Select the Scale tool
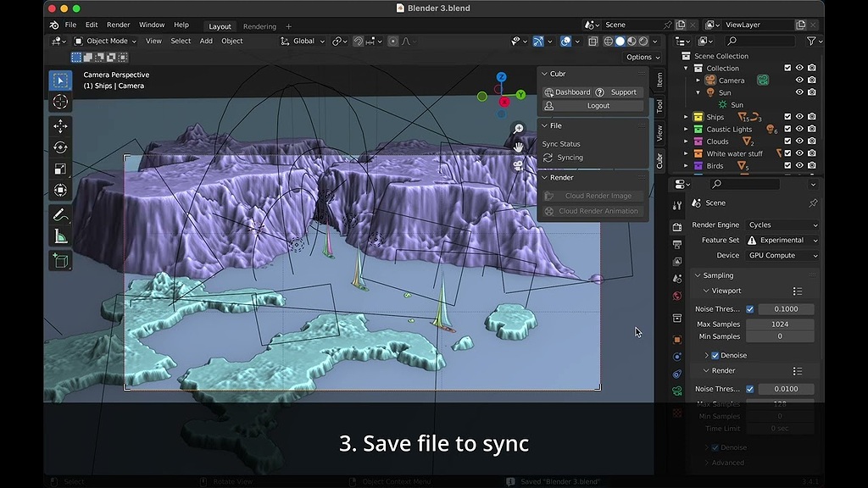 point(60,169)
